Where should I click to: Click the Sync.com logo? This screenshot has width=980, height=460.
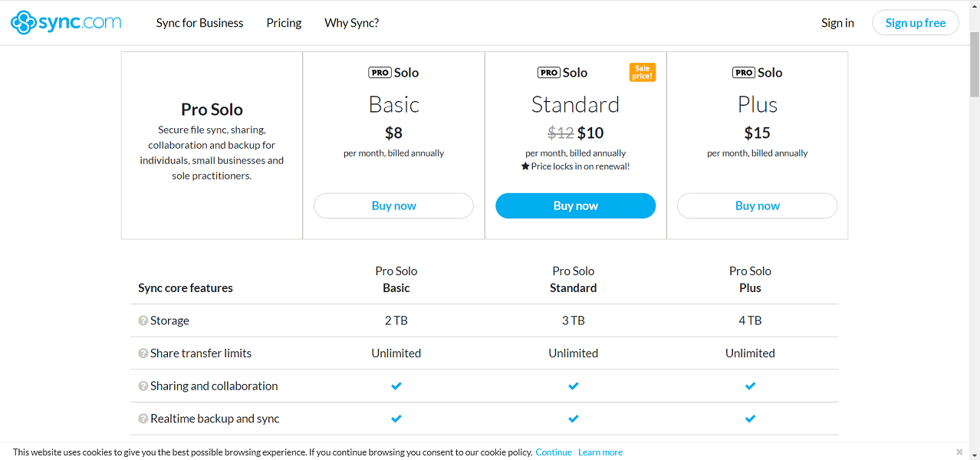pos(65,22)
